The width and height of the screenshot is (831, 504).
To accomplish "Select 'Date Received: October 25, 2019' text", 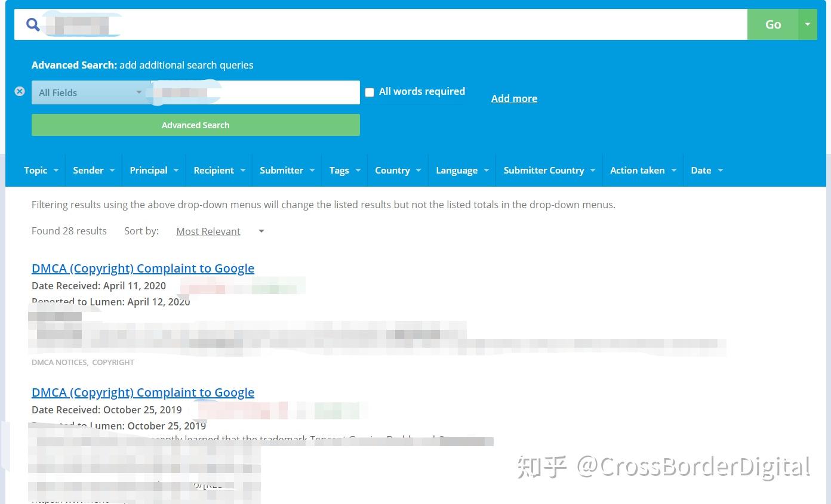I will [x=107, y=410].
